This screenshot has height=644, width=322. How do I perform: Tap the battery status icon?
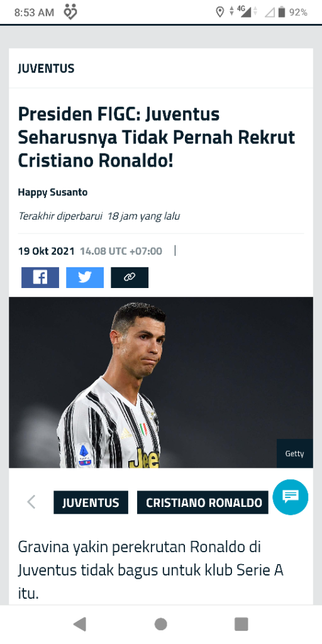(x=281, y=13)
